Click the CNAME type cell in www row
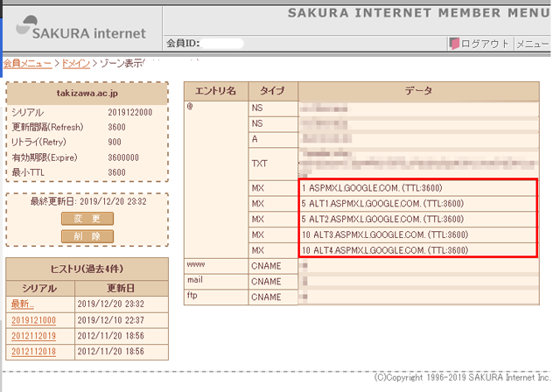The width and height of the screenshot is (560, 392). tap(273, 266)
